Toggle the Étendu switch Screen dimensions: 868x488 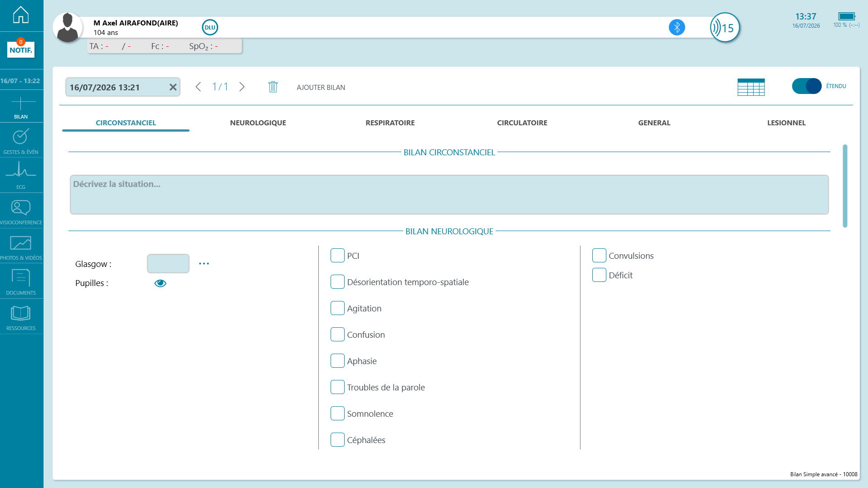[x=807, y=86]
